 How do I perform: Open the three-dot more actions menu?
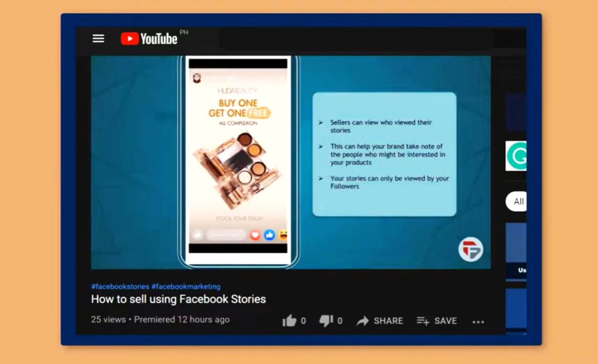point(478,321)
